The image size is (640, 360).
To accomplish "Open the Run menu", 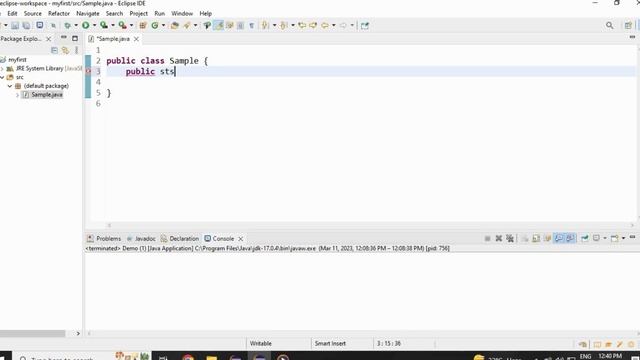I will pyautogui.click(x=160, y=13).
